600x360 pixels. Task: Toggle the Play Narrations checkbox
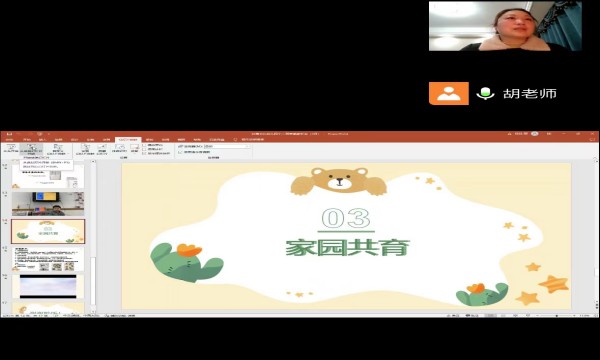(144, 145)
